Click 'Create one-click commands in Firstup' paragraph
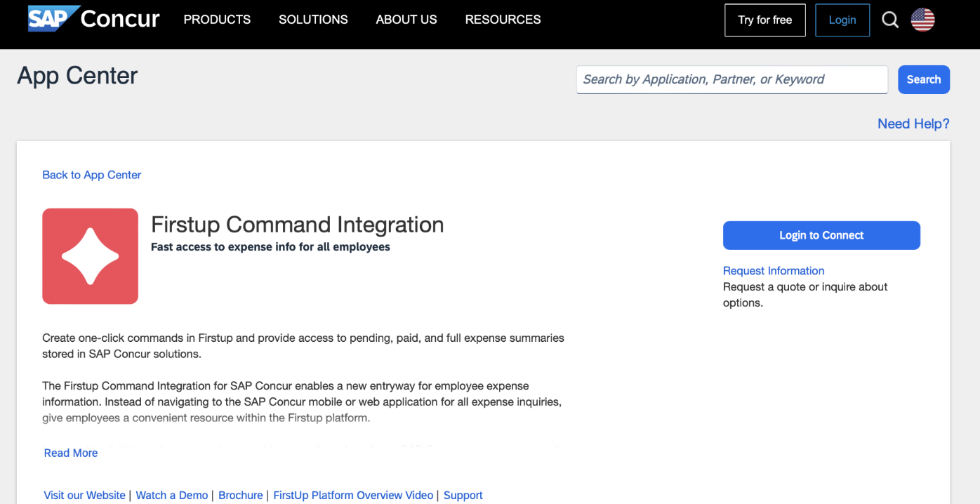Screen dimensions: 980x504 pyautogui.click(x=303, y=346)
